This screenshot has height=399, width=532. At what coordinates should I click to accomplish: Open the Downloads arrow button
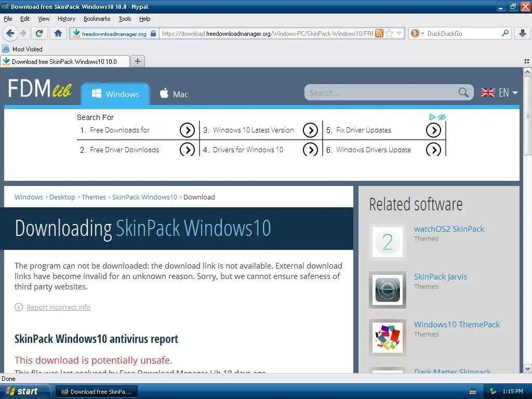coord(523,33)
